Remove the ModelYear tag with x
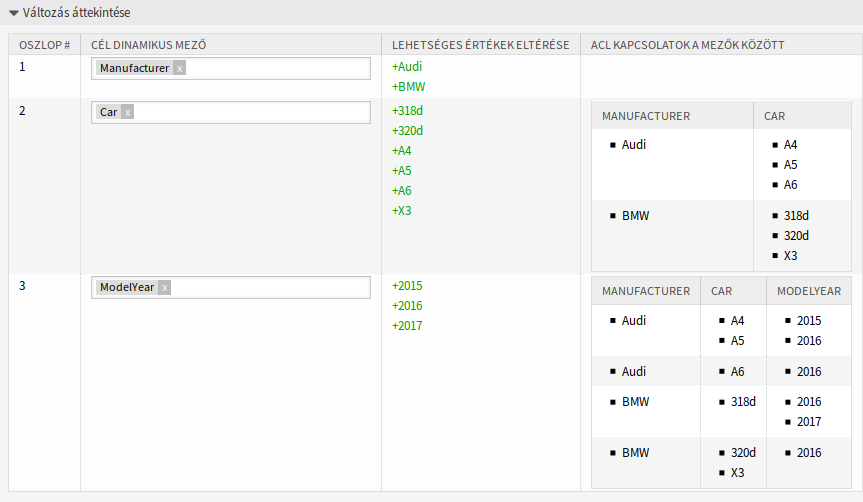The image size is (863, 502). tap(165, 287)
